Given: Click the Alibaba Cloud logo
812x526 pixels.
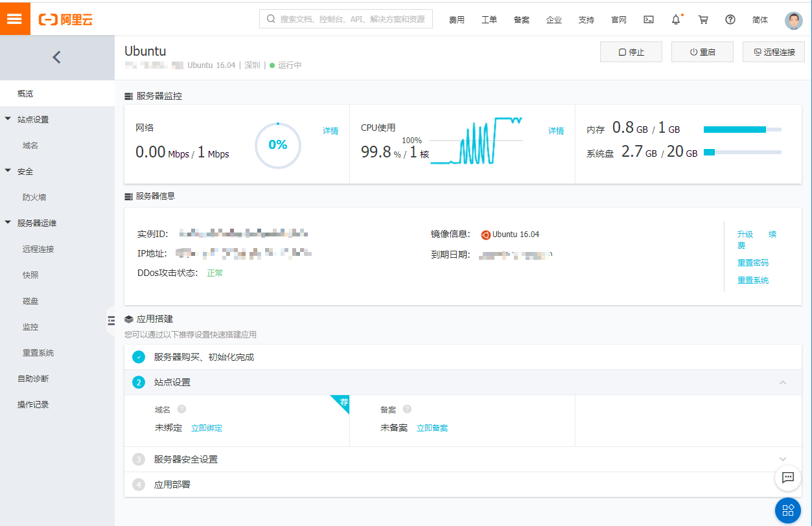Looking at the screenshot, I should tap(66, 19).
